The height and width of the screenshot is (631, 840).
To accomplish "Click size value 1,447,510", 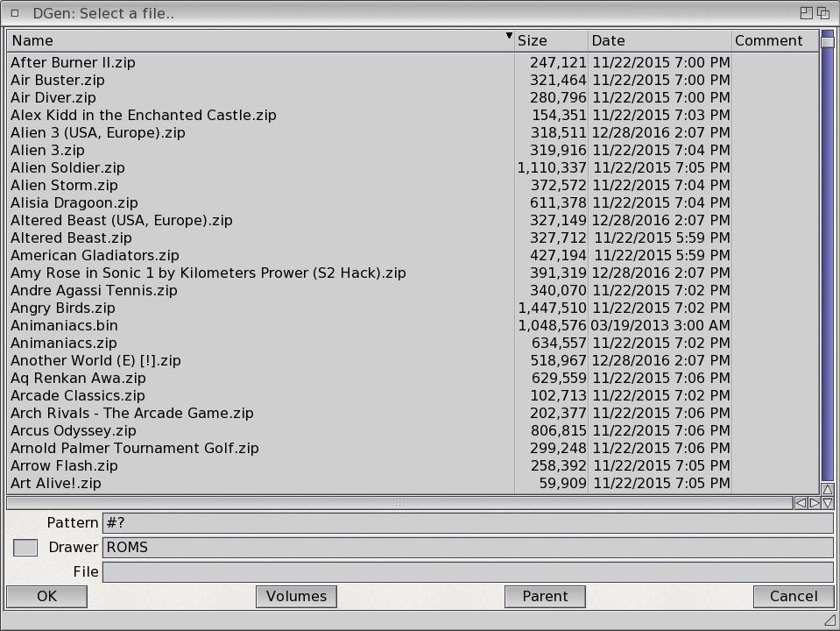I will click(552, 308).
